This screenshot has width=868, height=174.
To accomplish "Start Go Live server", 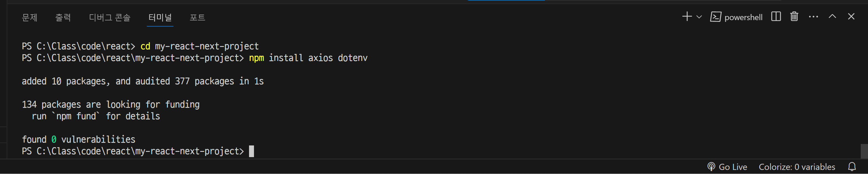I will tap(727, 167).
